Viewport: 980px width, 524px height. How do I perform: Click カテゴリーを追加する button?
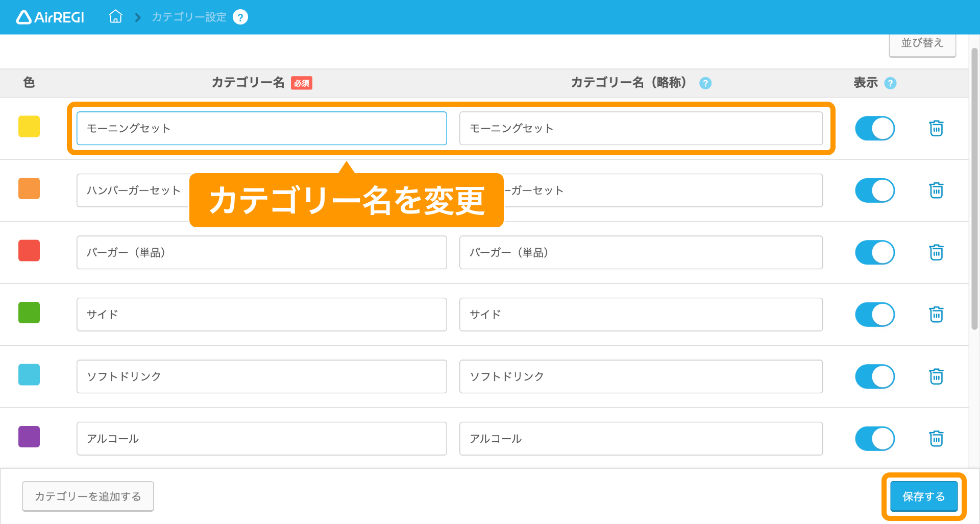[88, 496]
